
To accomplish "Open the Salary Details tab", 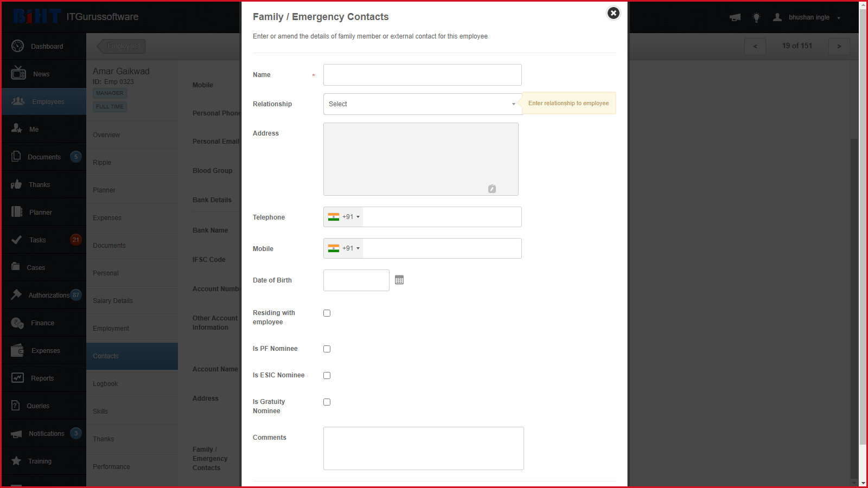I will 132,301.
